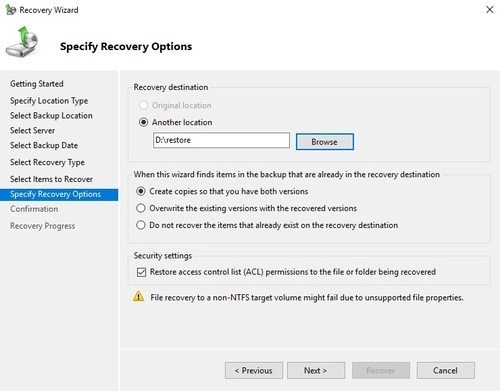Click the Recovery Wizard title bar icon
The image size is (500, 391).
[x=10, y=10]
